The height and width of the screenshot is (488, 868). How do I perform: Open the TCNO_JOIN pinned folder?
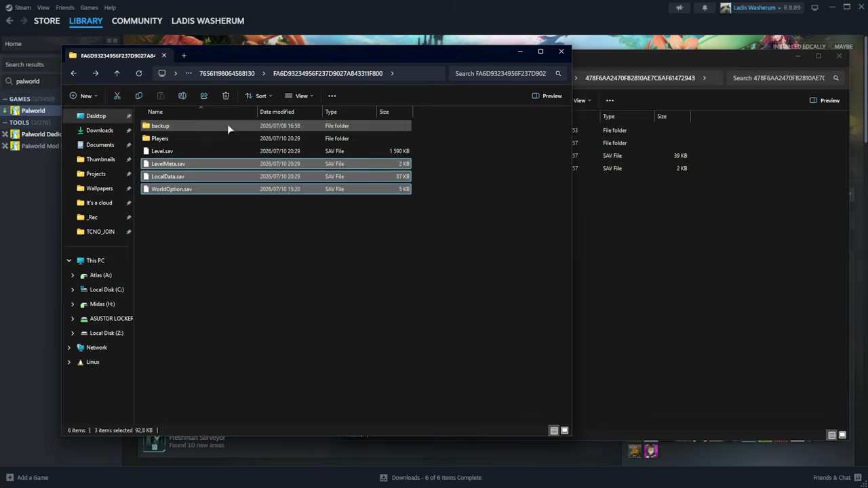(100, 231)
